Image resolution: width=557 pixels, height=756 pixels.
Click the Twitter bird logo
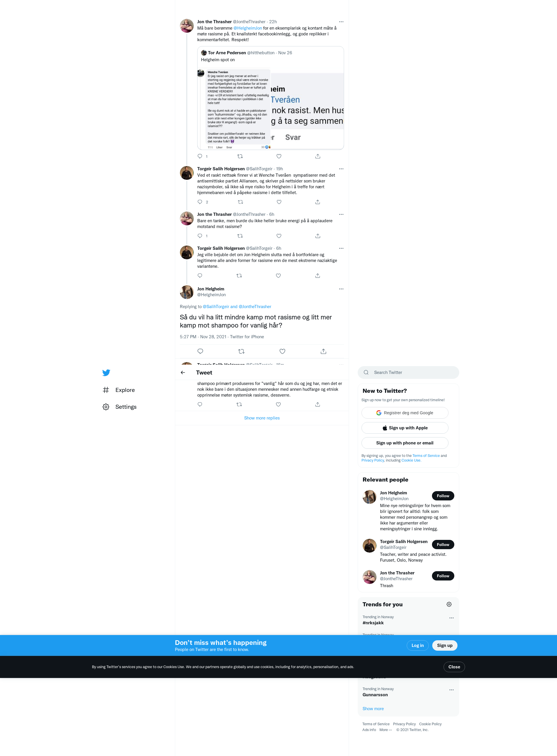[x=106, y=372]
